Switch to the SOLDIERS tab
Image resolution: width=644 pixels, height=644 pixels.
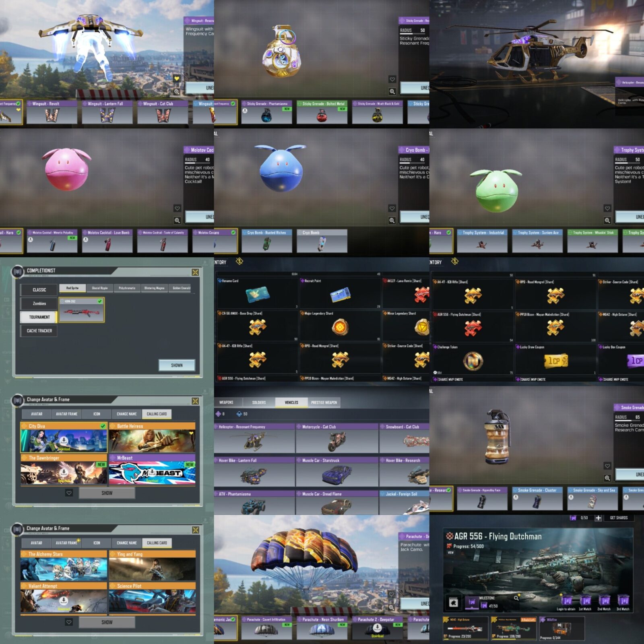(x=259, y=402)
